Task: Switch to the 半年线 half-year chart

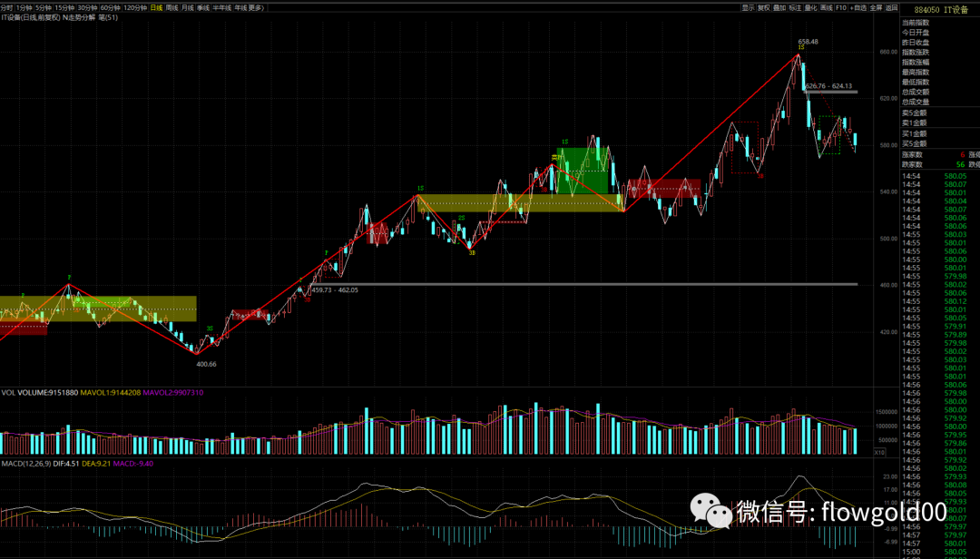Action: 222,8
